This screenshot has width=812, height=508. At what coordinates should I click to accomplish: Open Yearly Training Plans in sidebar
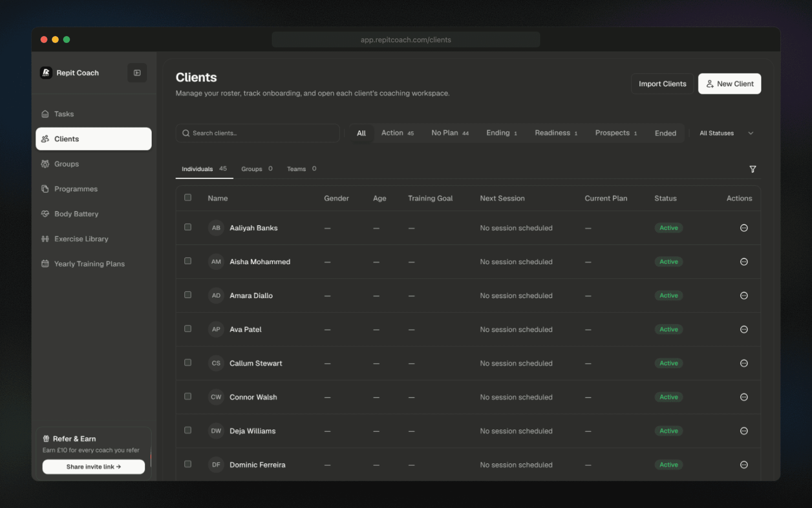[x=94, y=264]
